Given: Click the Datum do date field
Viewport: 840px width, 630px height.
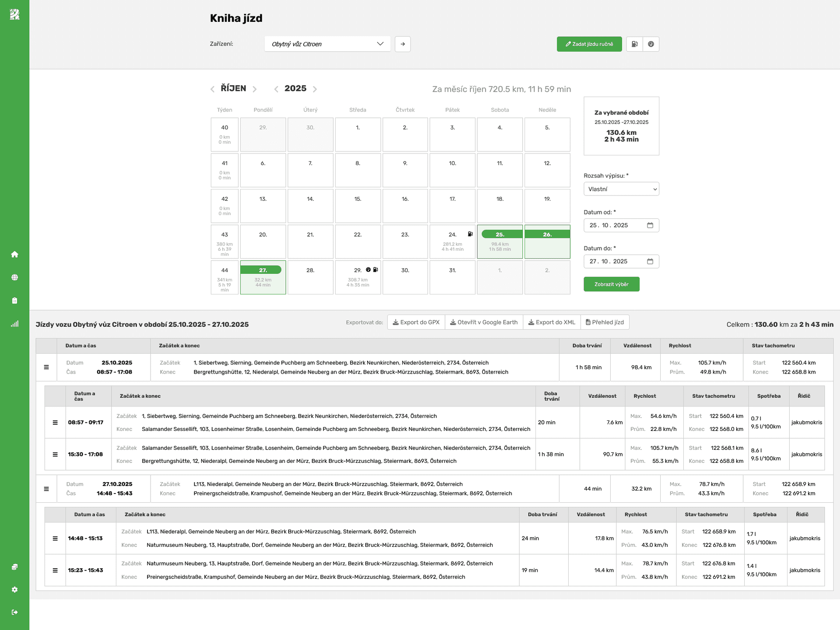Looking at the screenshot, I should pyautogui.click(x=621, y=262).
